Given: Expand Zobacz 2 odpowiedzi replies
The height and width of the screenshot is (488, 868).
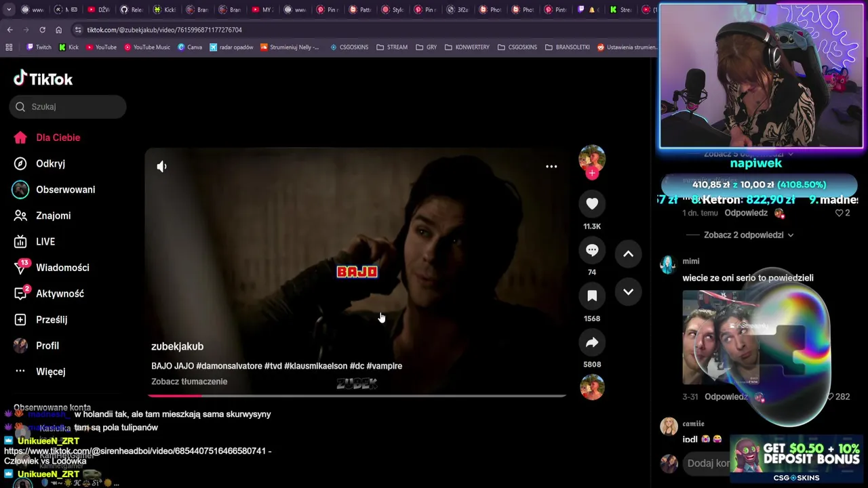Looking at the screenshot, I should [x=749, y=235].
